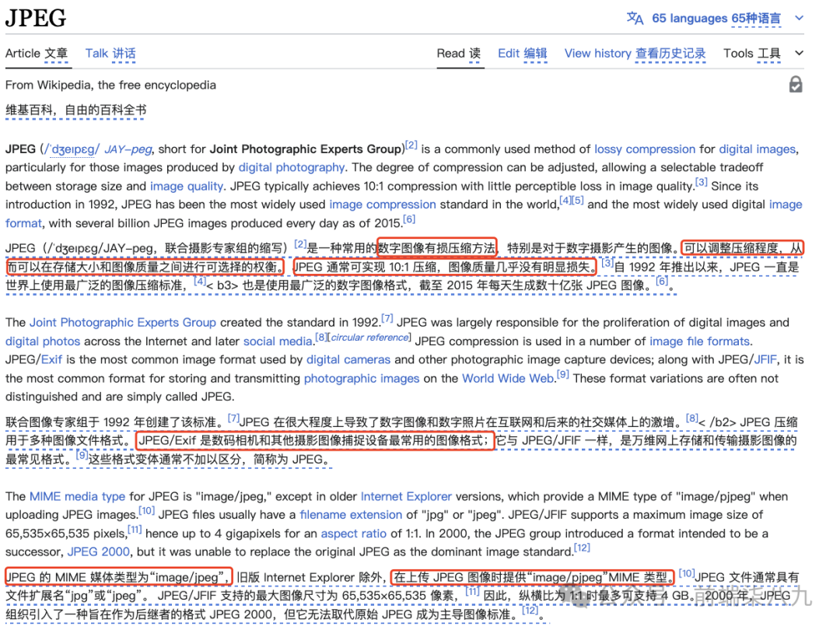The width and height of the screenshot is (840, 630).
Task: Click English citation [9] after 'World Wide Web'
Action: click(x=562, y=374)
